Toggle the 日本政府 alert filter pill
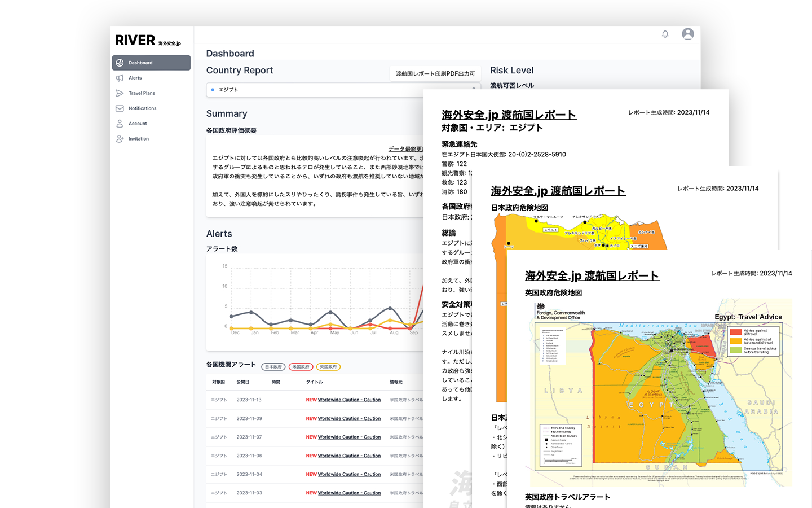The width and height of the screenshot is (812, 508). point(273,366)
